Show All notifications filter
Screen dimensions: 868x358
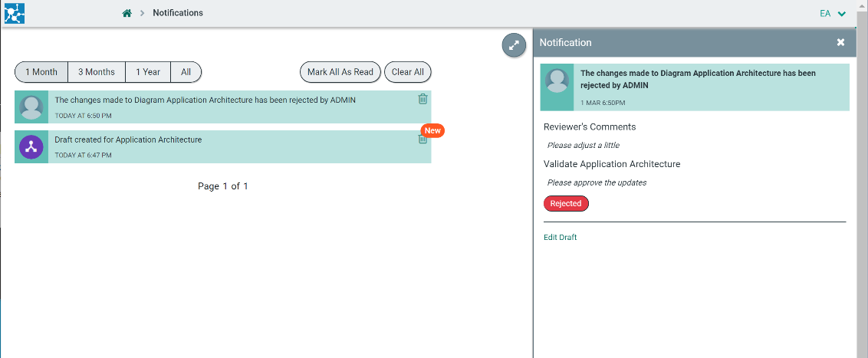(186, 72)
